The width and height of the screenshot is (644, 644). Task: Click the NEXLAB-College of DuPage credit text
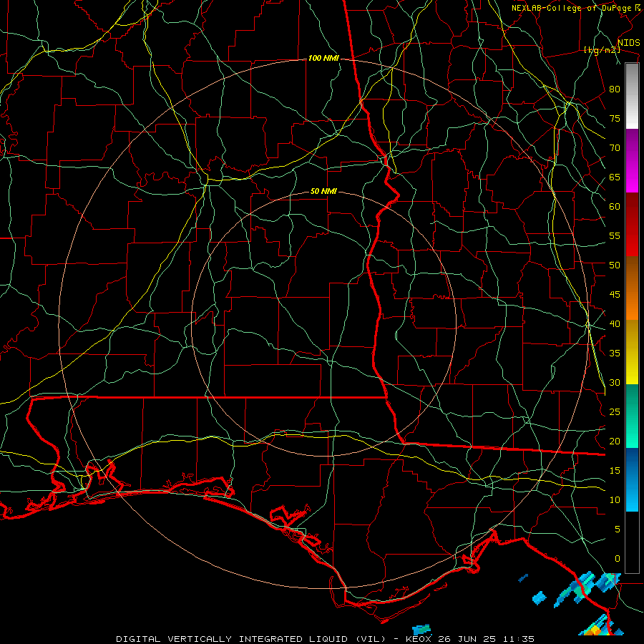(x=572, y=8)
